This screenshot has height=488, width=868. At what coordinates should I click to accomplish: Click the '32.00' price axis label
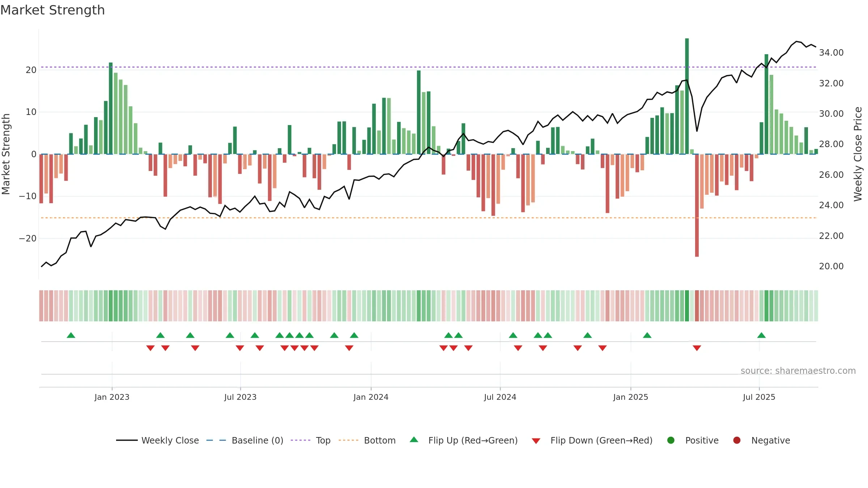point(831,83)
